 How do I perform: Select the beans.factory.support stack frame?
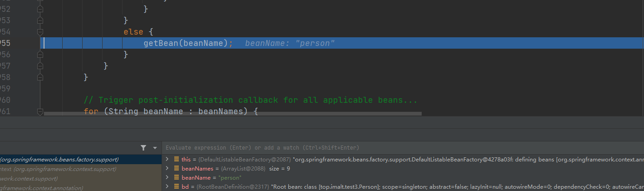pyautogui.click(x=59, y=160)
